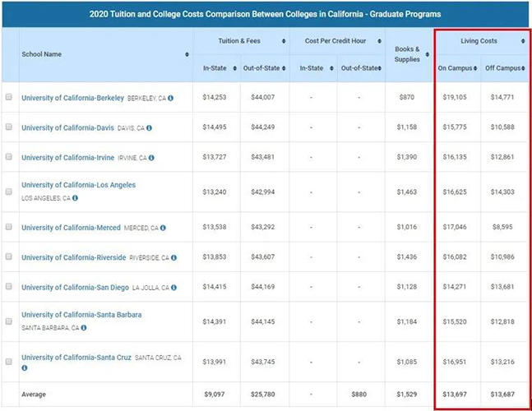Open University of California-Santa Barbara link
This screenshot has height=411, width=532.
click(81, 315)
